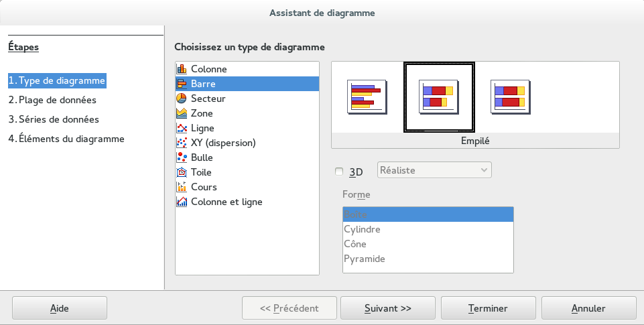Image resolution: width=644 pixels, height=325 pixels.
Task: Select the Cours stock chart icon
Action: tap(182, 187)
